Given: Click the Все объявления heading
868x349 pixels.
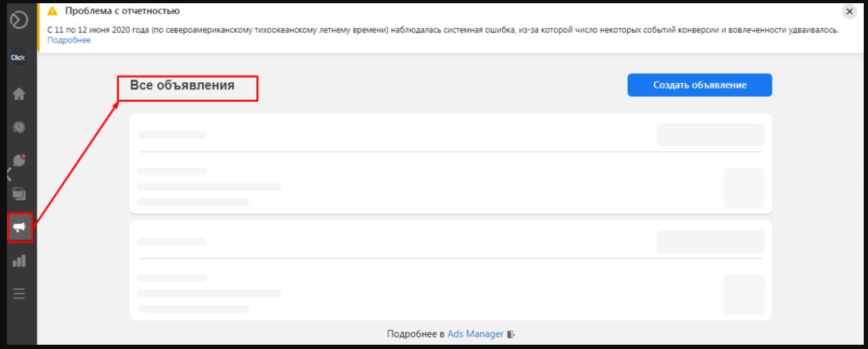Looking at the screenshot, I should coord(182,86).
